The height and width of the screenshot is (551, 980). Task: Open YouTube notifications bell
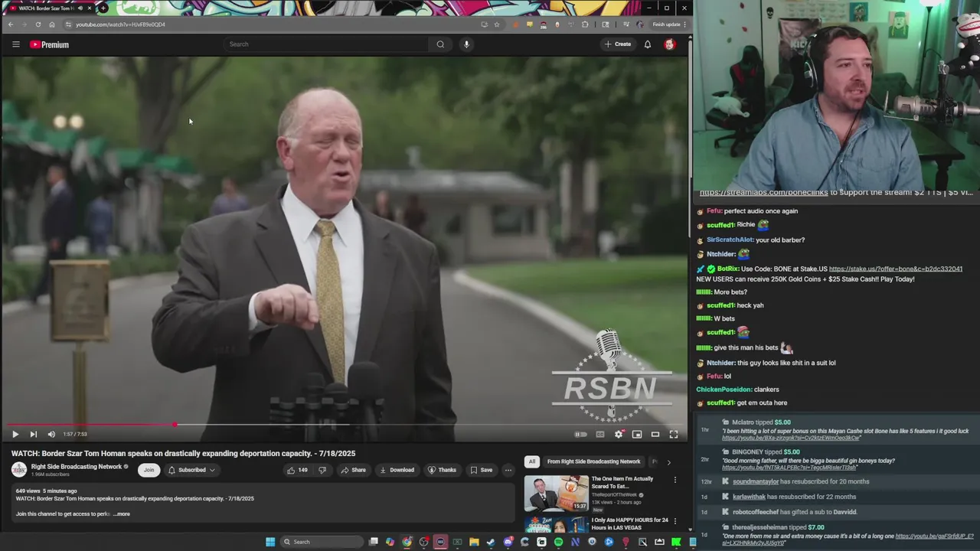click(x=648, y=44)
